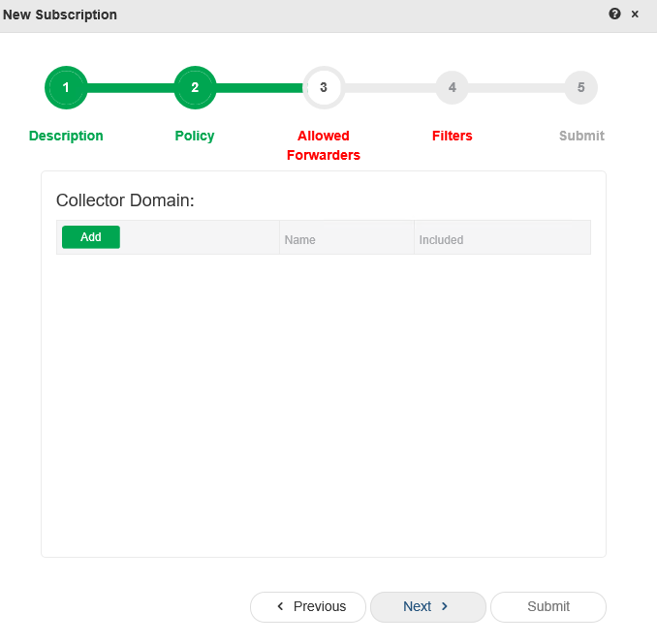657x644 pixels.
Task: Go to step 1 circle
Action: (x=66, y=87)
